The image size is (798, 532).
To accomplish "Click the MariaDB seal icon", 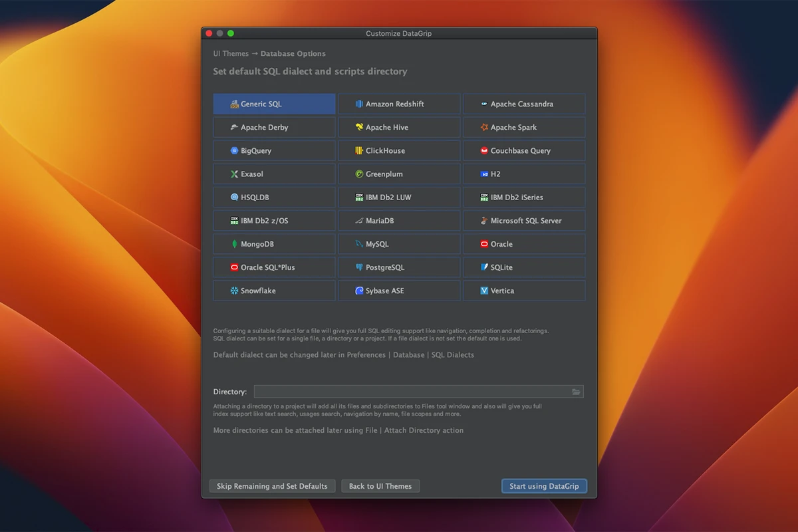I will (358, 220).
